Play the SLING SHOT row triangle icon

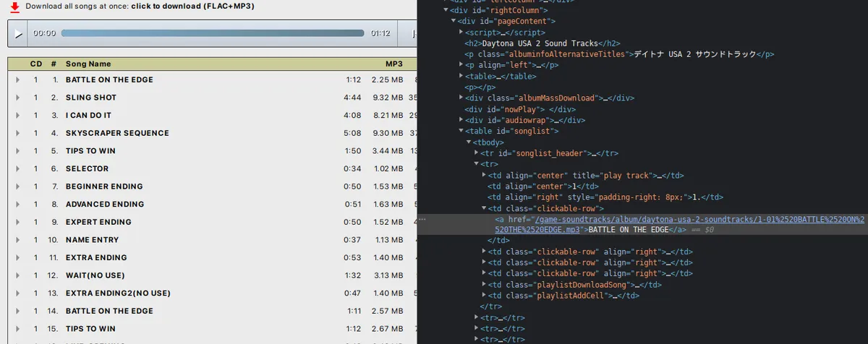coord(17,98)
